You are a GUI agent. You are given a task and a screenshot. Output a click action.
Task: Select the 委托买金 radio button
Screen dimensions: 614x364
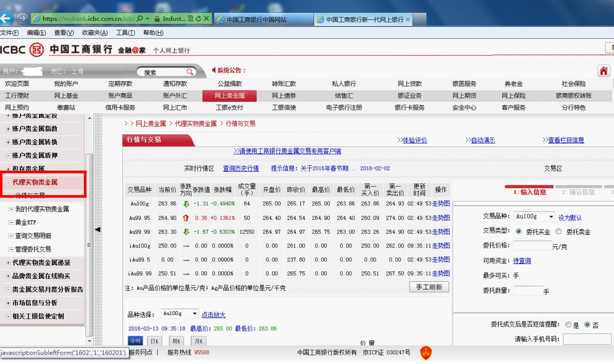coord(518,231)
